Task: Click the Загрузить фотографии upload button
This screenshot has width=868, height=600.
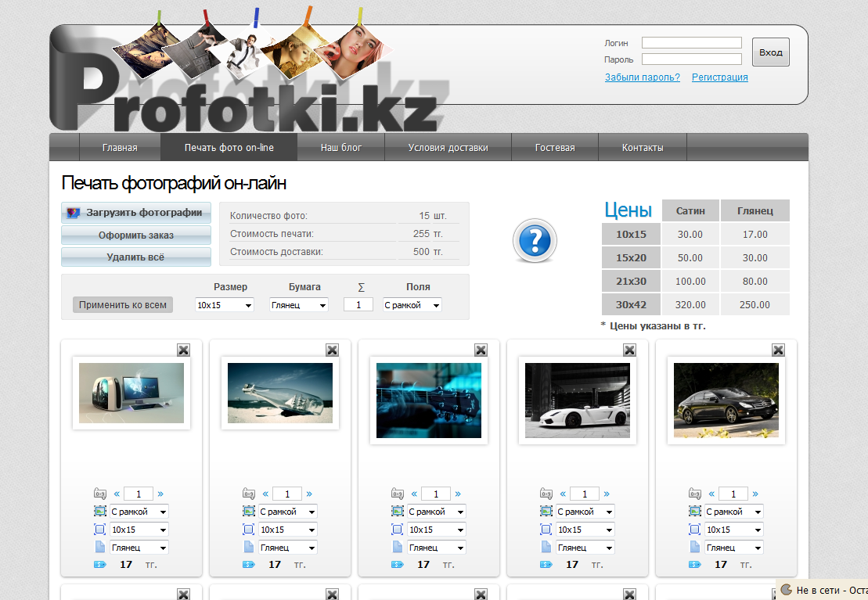Action: (136, 212)
